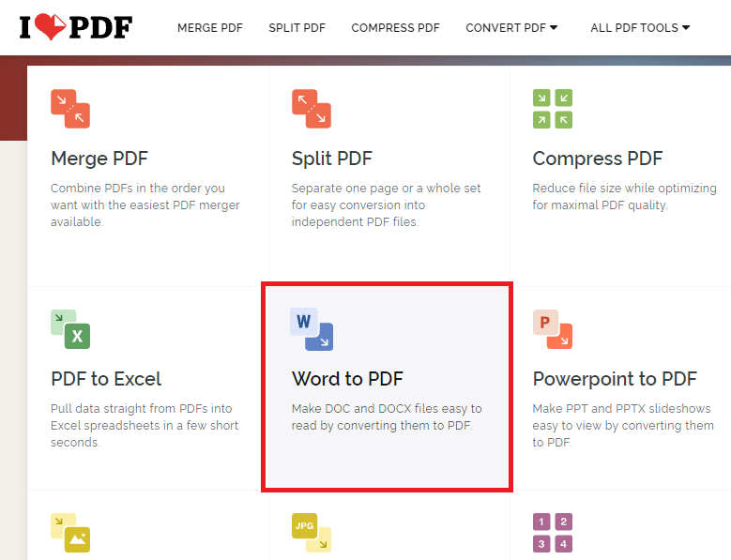
Task: Click the Split PDF tool icon
Action: [312, 109]
